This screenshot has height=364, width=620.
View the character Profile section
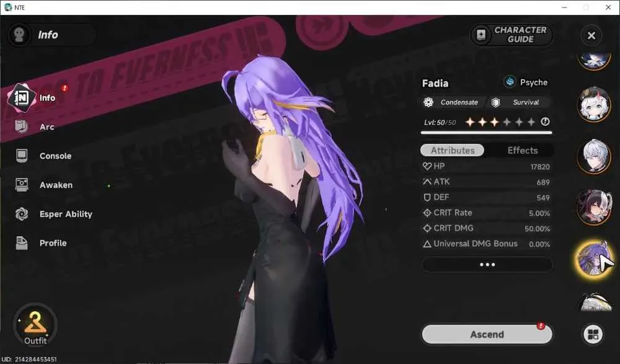(x=53, y=243)
